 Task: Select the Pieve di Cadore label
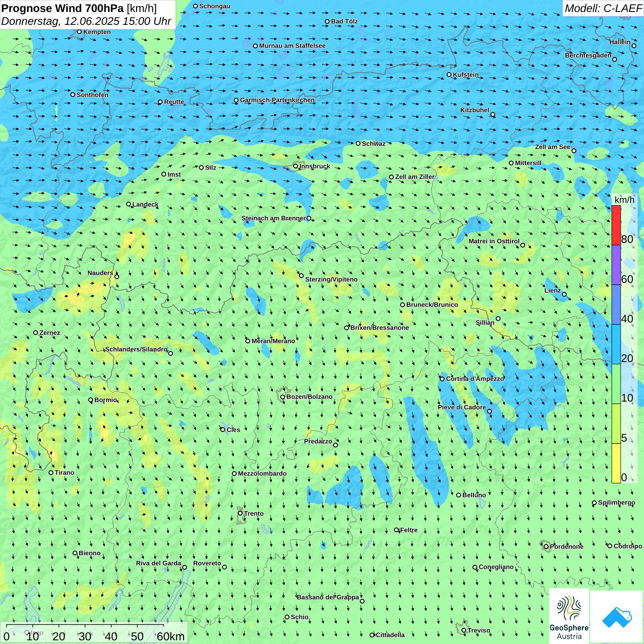462,407
